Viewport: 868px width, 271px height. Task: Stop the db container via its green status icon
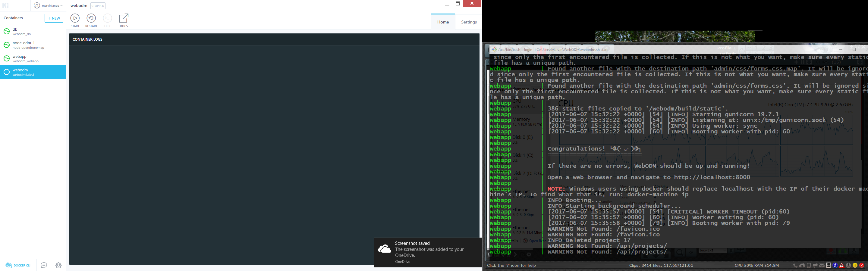7,31
